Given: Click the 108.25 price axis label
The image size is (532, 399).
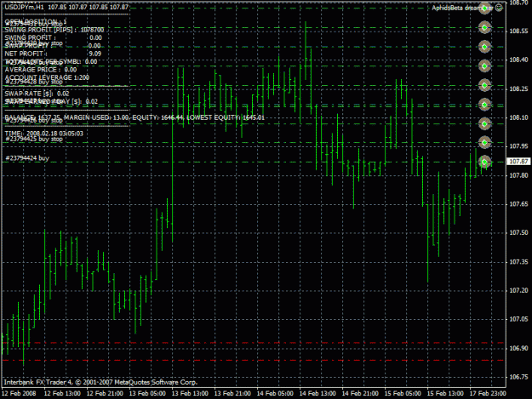Looking at the screenshot, I should click(518, 88).
